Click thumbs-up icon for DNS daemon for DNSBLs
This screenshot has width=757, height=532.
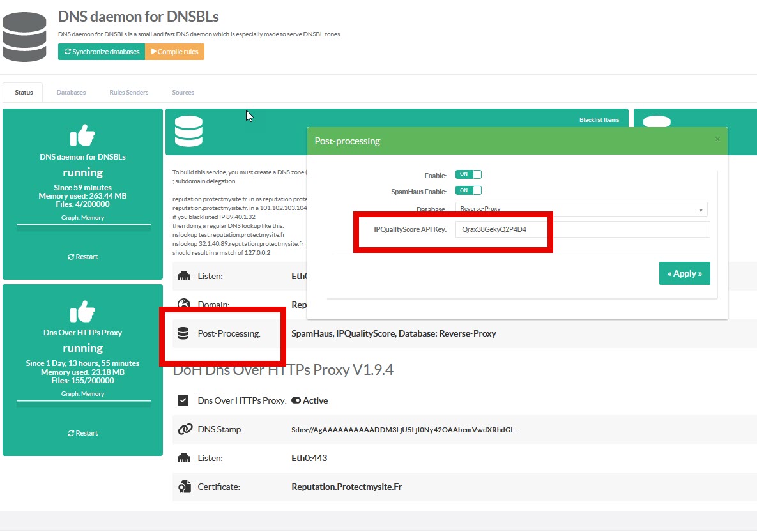tap(82, 135)
